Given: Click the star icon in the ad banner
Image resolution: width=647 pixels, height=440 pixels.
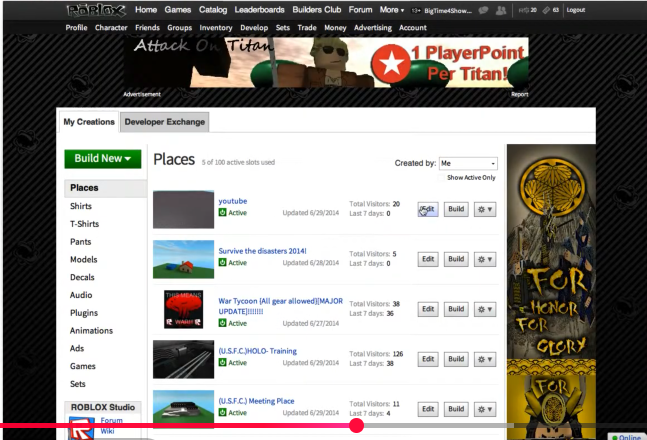Looking at the screenshot, I should pos(391,64).
